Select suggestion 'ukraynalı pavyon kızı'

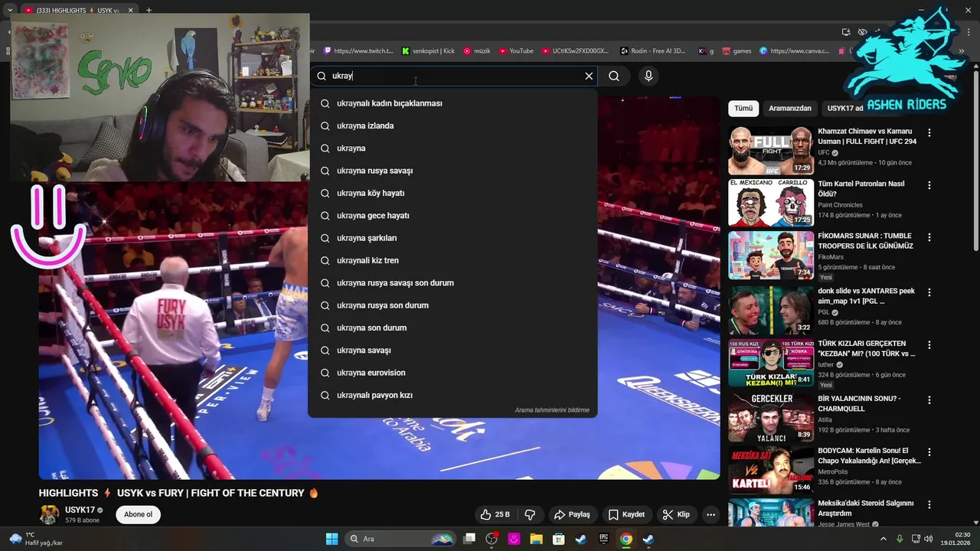(x=452, y=395)
